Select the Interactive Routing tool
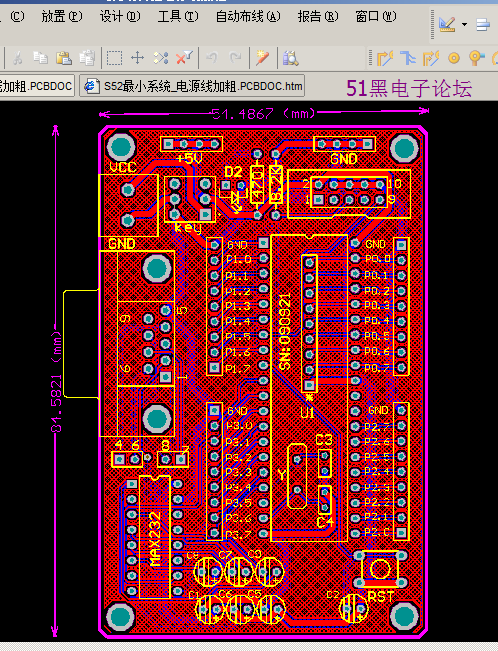The width and height of the screenshot is (498, 651). pos(385,58)
